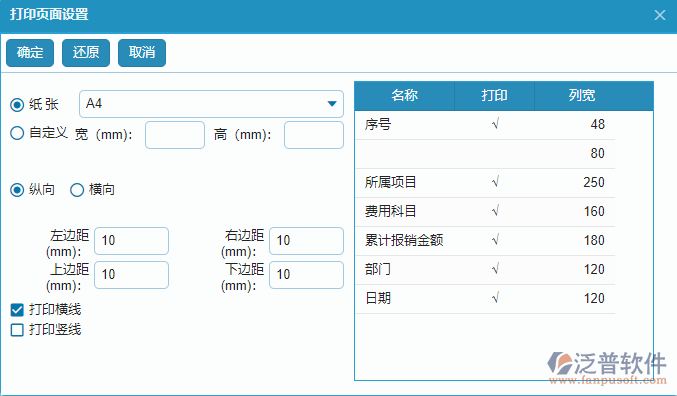Click the 还原 restore button
Viewport: 677px width, 396px height.
(x=86, y=53)
